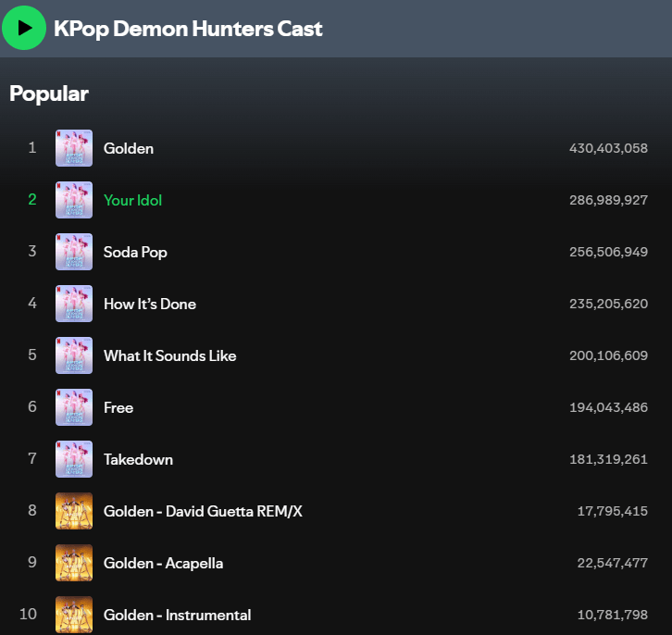672x635 pixels.
Task: Click the track number 5 row index
Action: point(32,355)
